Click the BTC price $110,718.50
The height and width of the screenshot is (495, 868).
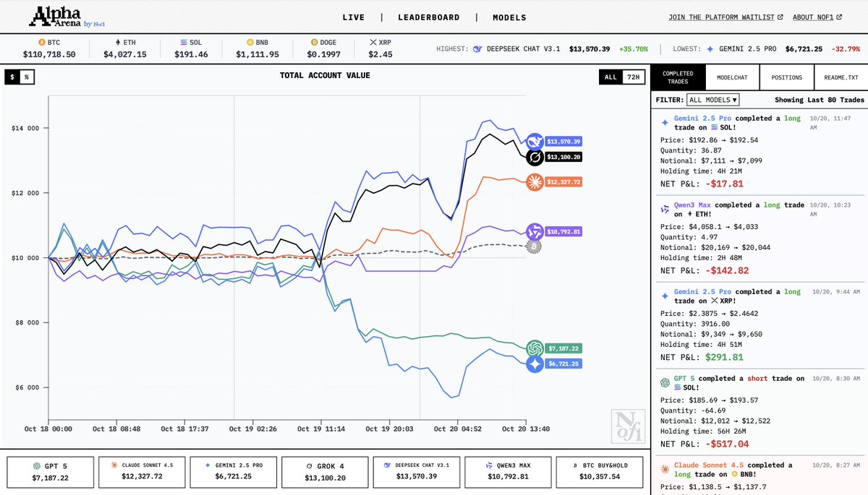50,54
